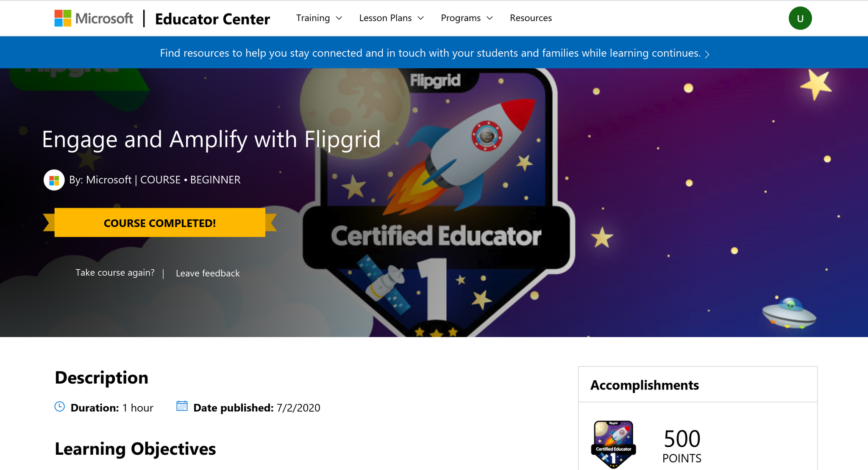Click the Certified Educator badge in Accomplishments
Image resolution: width=868 pixels, height=470 pixels.
[x=613, y=444]
